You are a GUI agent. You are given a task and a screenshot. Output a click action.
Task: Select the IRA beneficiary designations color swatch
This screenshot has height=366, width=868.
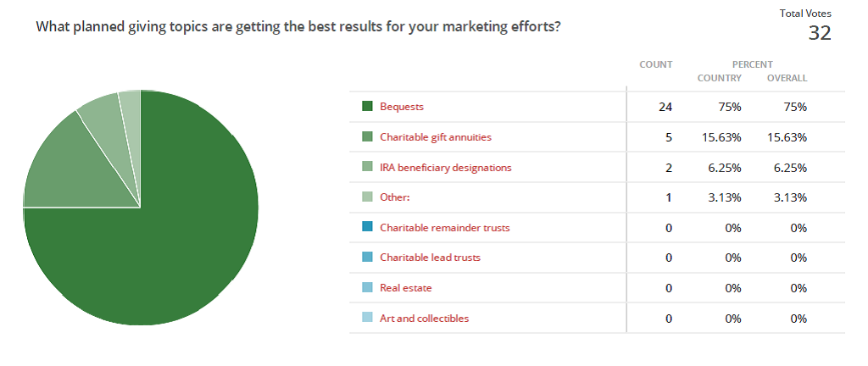click(368, 167)
